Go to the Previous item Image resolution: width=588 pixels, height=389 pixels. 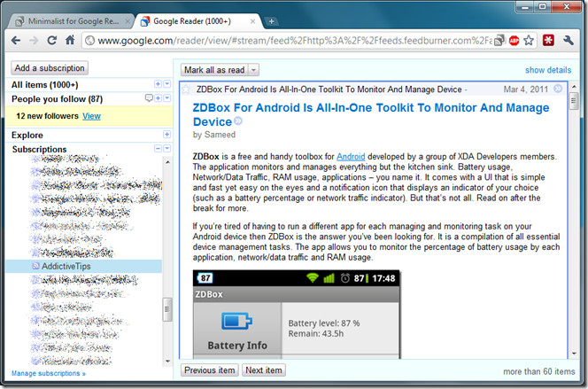pyautogui.click(x=209, y=370)
